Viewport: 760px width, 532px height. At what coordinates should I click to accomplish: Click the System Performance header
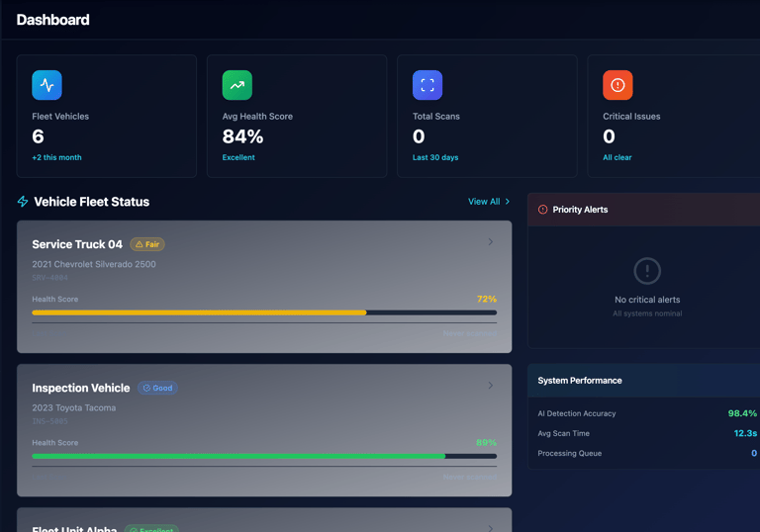click(x=643, y=381)
